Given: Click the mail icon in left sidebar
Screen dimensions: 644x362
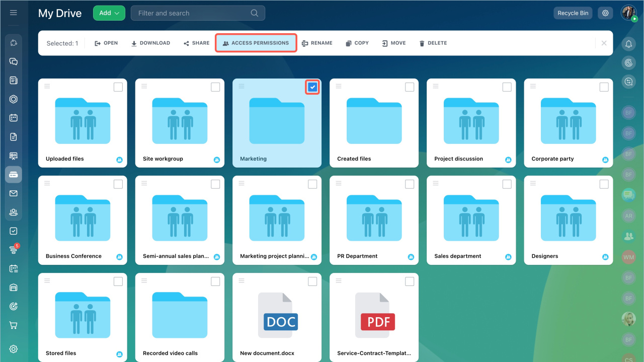Looking at the screenshot, I should point(14,193).
